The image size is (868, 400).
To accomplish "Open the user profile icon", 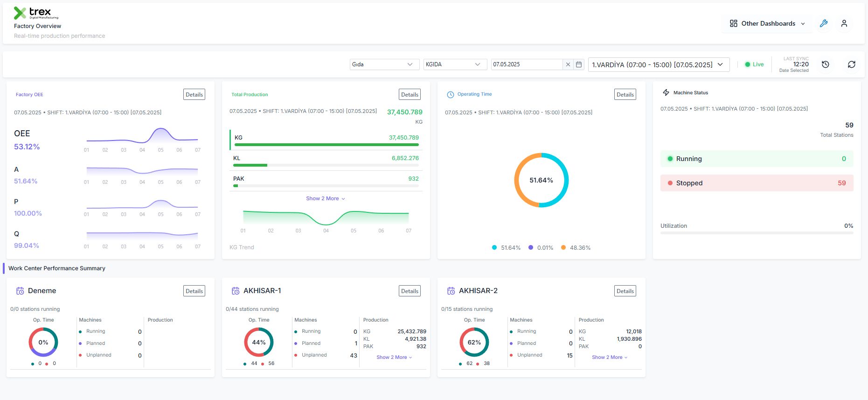I will click(844, 23).
